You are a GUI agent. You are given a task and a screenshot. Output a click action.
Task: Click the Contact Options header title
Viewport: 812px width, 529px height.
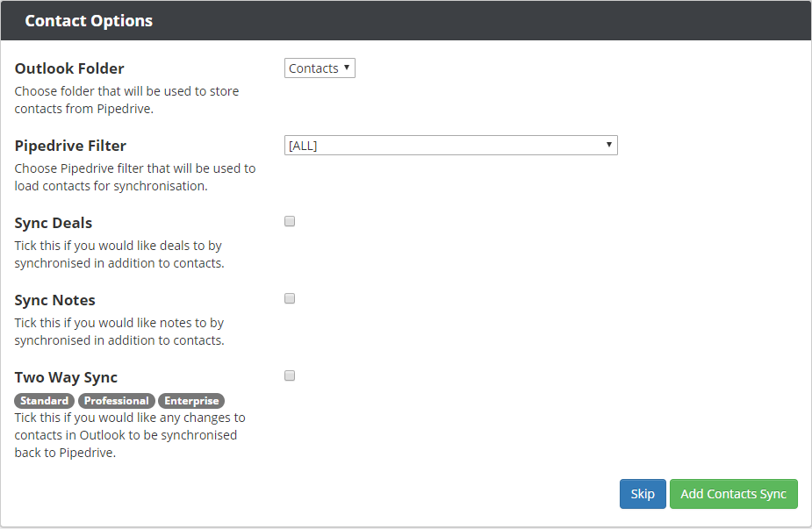[x=89, y=21]
